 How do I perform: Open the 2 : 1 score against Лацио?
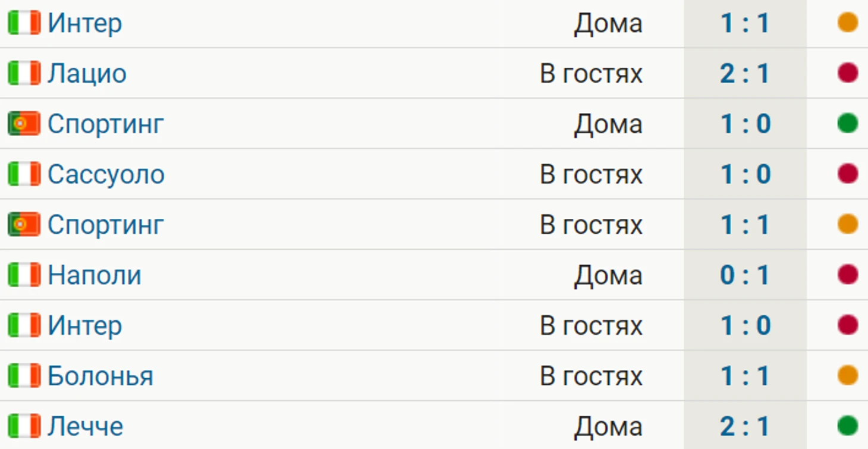click(x=745, y=74)
